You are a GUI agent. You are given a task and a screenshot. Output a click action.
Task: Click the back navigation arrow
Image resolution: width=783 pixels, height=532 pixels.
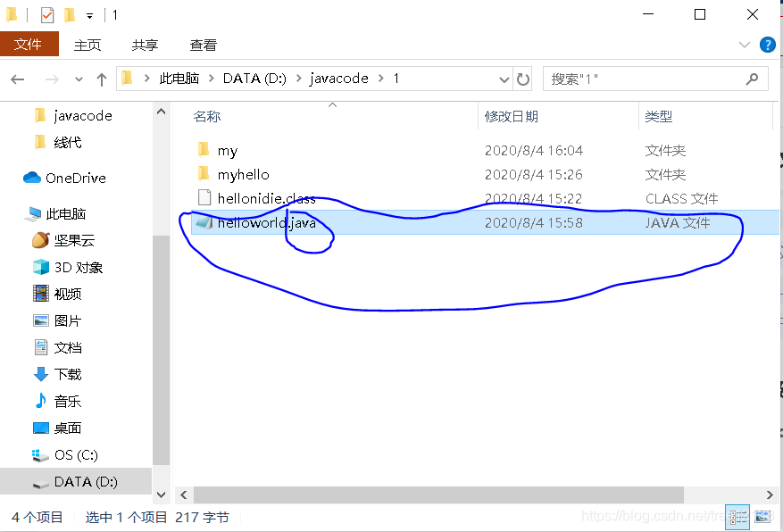coord(18,79)
